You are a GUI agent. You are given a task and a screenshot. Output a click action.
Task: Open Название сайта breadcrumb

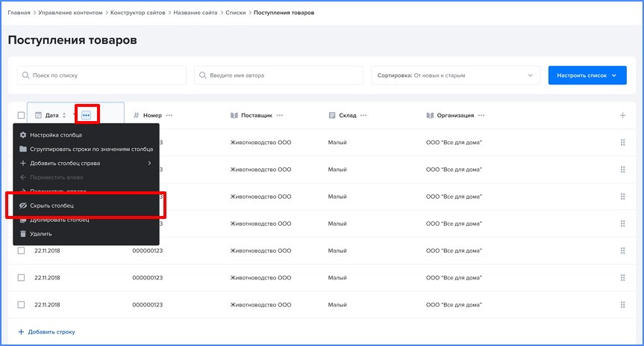pyautogui.click(x=195, y=13)
